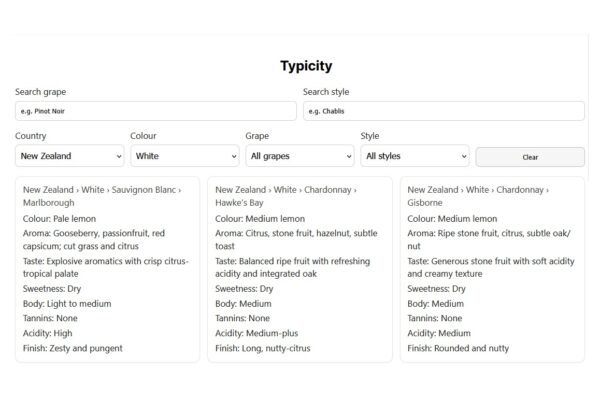Open the All grapes dropdown
Viewport: 600px width, 400px height.
(299, 156)
